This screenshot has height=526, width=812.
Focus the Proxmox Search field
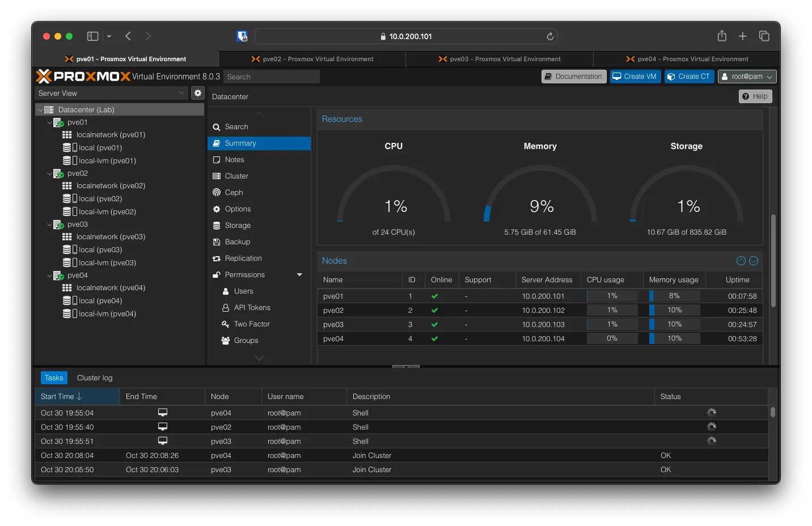point(271,77)
